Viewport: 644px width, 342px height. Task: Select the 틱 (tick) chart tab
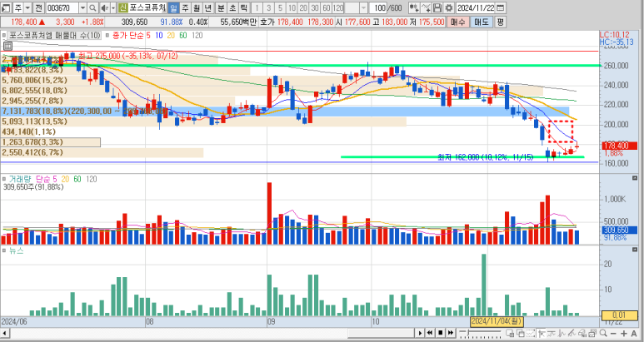tap(242, 7)
